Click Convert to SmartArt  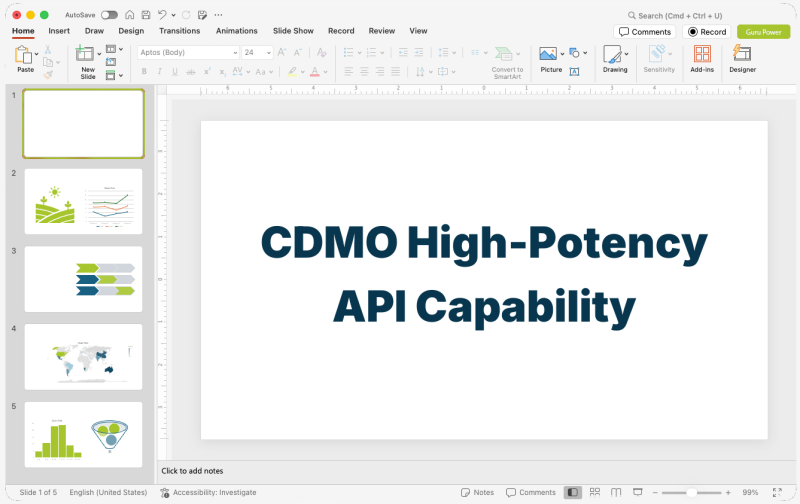point(507,62)
